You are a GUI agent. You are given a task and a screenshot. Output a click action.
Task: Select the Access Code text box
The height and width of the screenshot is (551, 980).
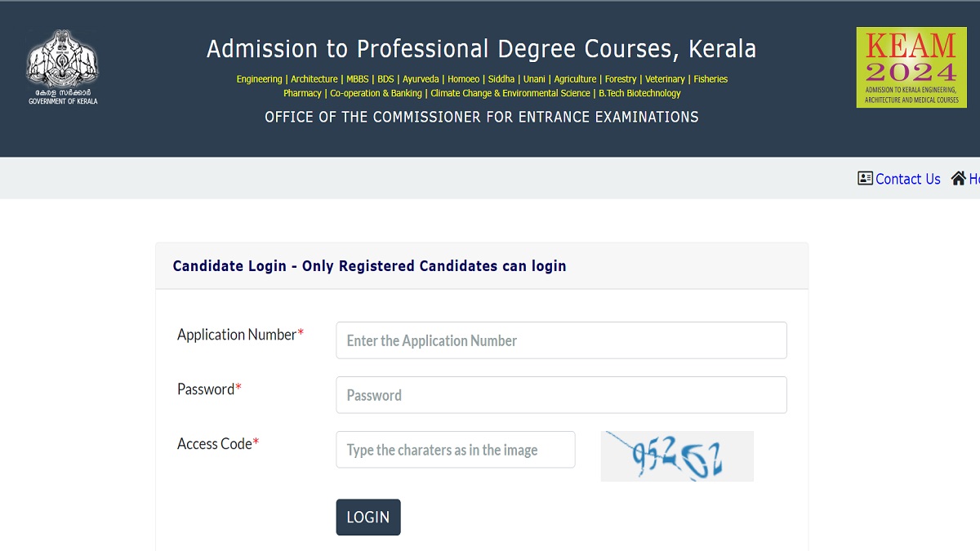(455, 450)
